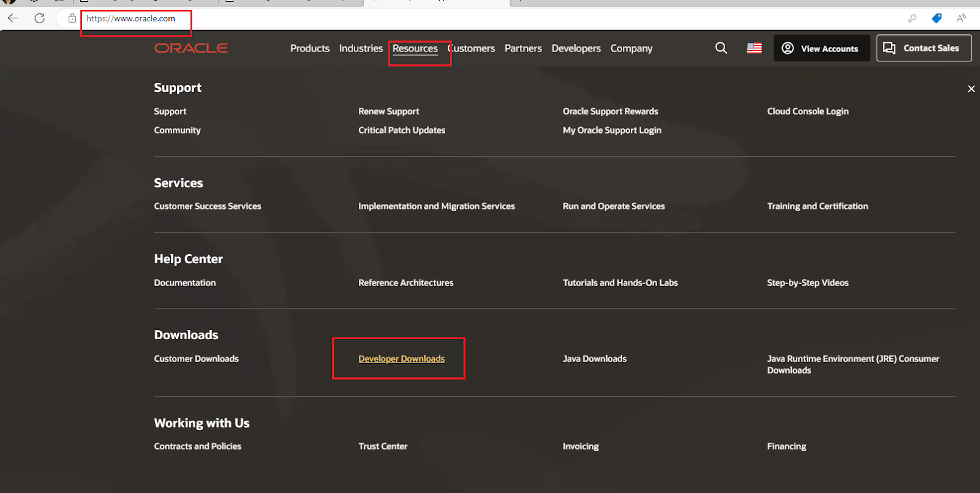980x493 pixels.
Task: Click the Help Center section heading
Action: click(189, 259)
